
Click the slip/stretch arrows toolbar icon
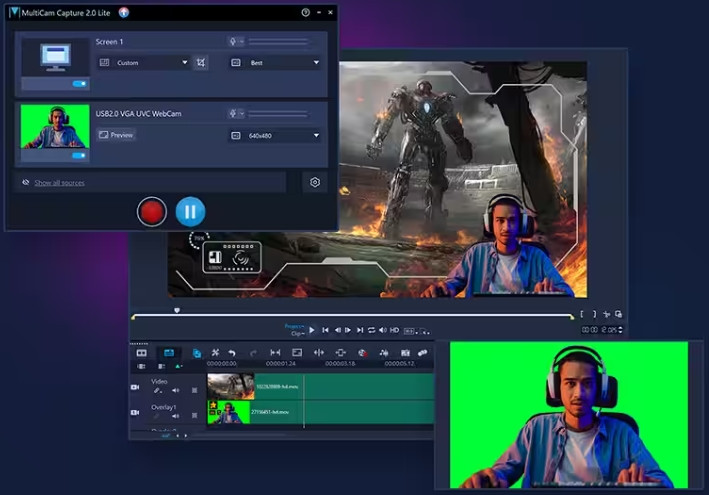(x=319, y=353)
